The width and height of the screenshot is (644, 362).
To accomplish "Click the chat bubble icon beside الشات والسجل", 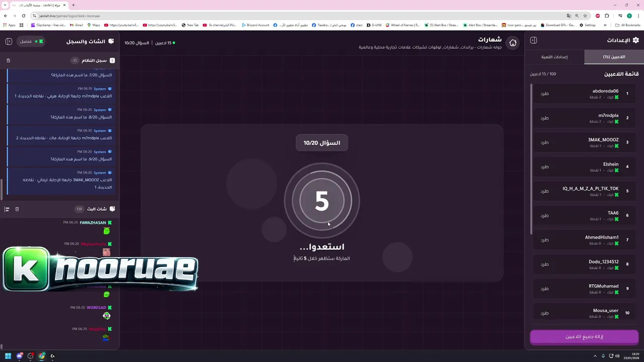I will point(111,41).
